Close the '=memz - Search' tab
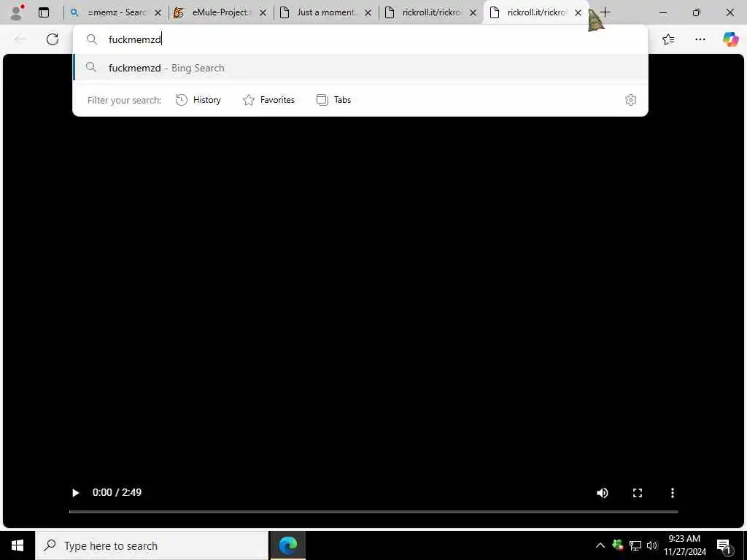The image size is (747, 560). click(158, 13)
